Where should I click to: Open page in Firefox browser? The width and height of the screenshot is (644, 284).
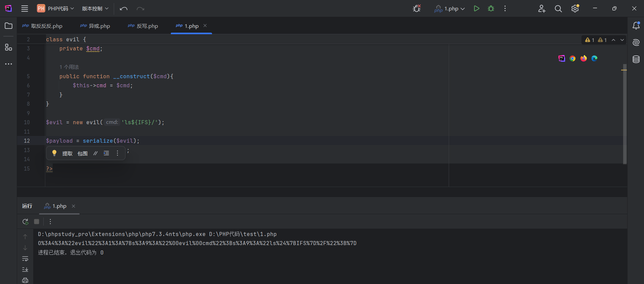(584, 58)
